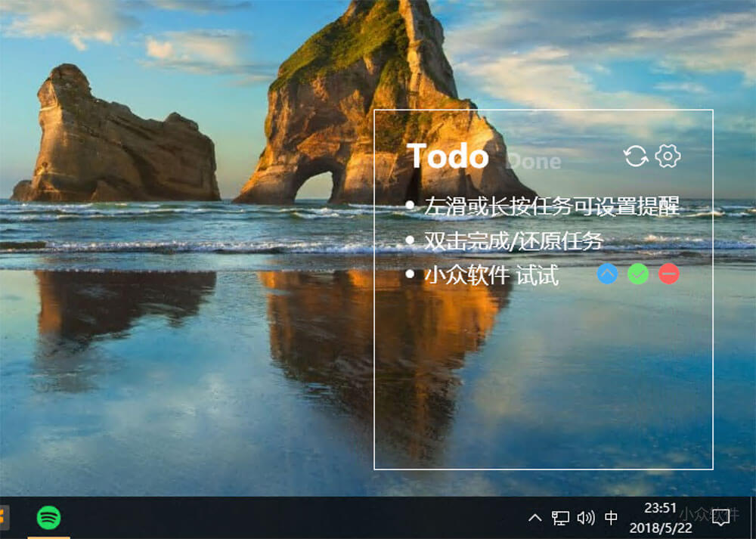Select the task 左滑或长按任务可设置提醒
The image size is (756, 539).
[x=551, y=206]
